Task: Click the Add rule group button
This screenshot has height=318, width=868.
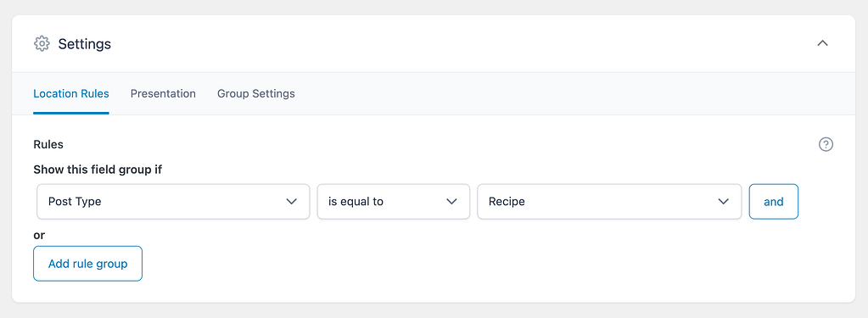Action: point(87,264)
